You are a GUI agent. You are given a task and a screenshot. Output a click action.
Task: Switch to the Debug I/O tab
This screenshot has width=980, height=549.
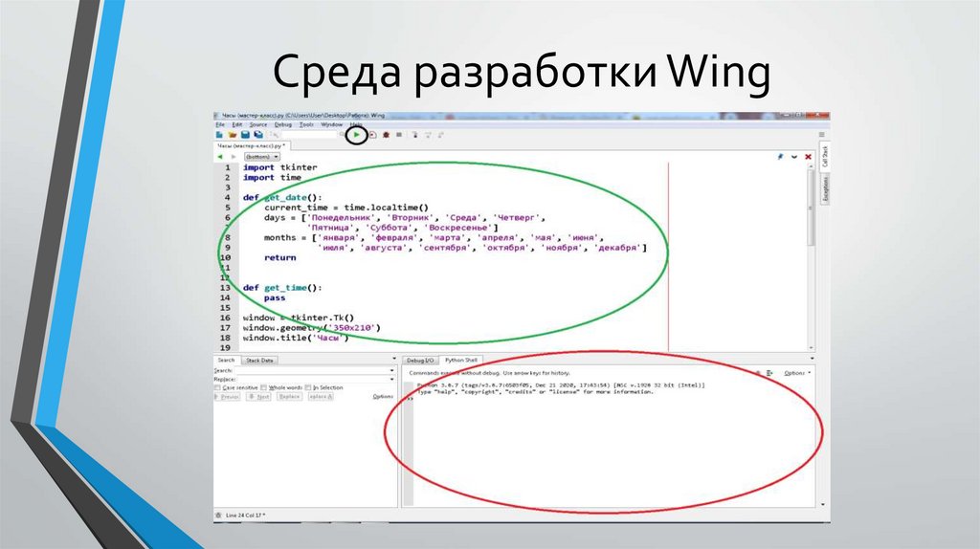pyautogui.click(x=422, y=360)
